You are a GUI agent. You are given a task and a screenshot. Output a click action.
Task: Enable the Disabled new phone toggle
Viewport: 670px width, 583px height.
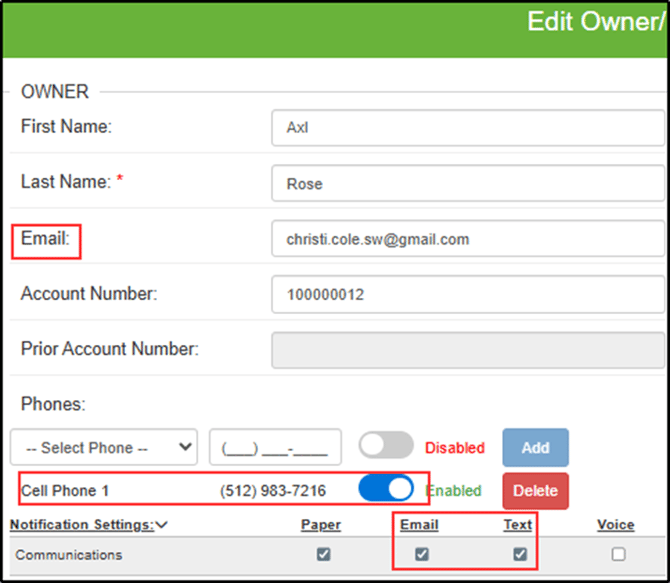point(386,446)
